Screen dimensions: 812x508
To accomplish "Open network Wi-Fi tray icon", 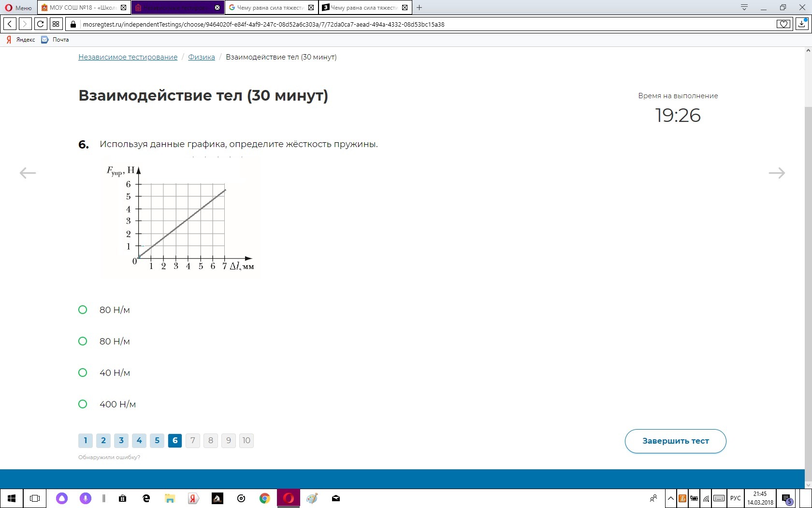I will point(706,498).
